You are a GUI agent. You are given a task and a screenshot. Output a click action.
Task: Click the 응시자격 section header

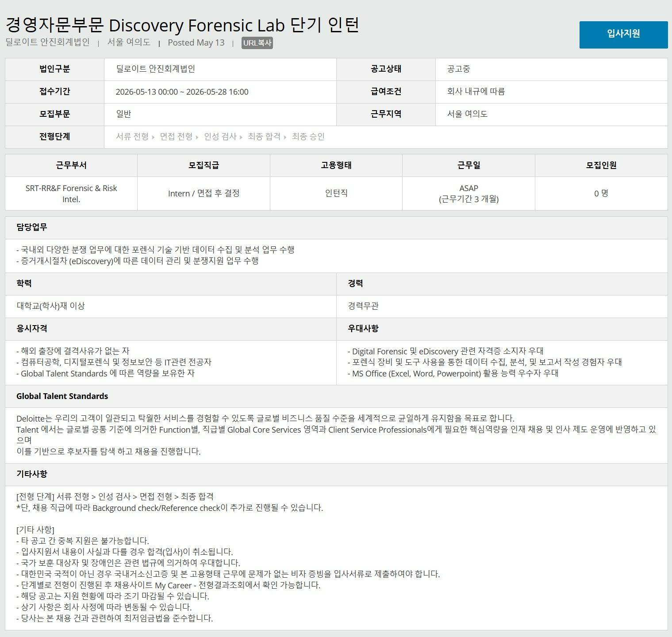click(171, 329)
